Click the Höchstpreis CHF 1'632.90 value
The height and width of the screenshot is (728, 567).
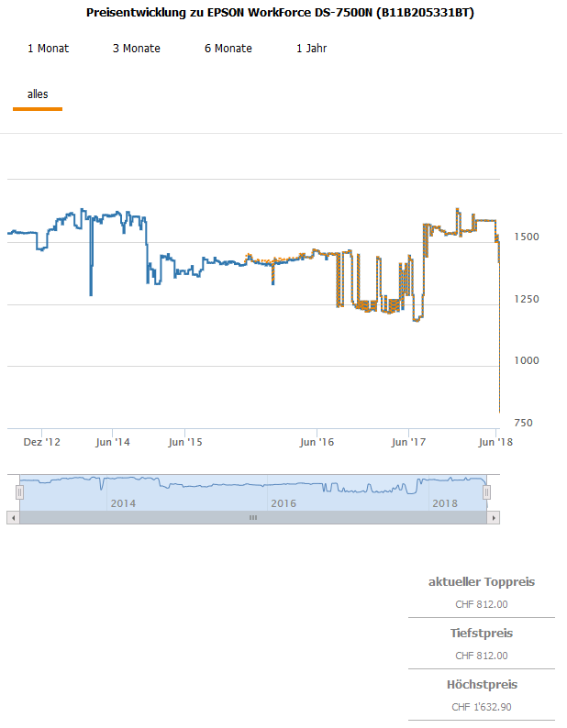[481, 707]
